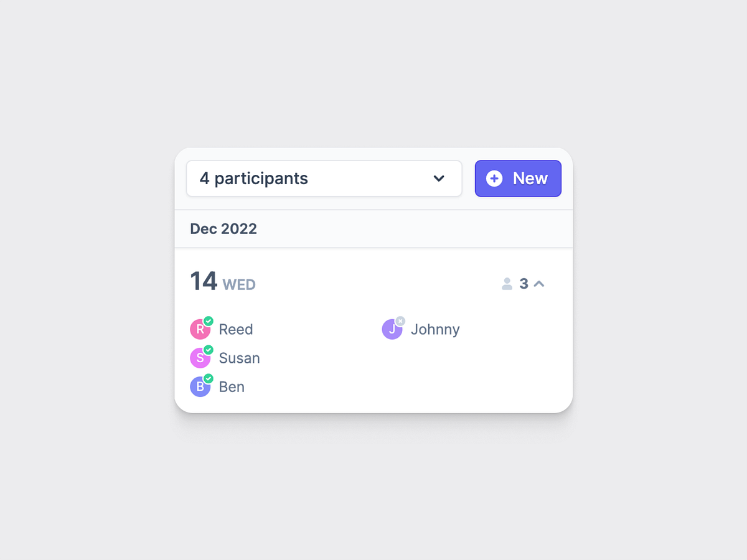
Task: Select the 14 WED date entry
Action: (x=222, y=282)
